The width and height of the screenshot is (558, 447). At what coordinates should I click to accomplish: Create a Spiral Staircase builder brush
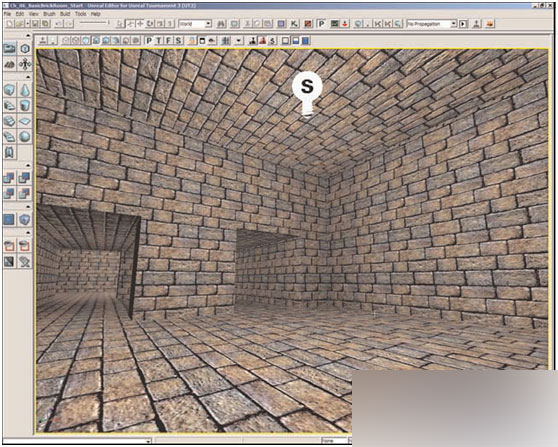point(10,137)
